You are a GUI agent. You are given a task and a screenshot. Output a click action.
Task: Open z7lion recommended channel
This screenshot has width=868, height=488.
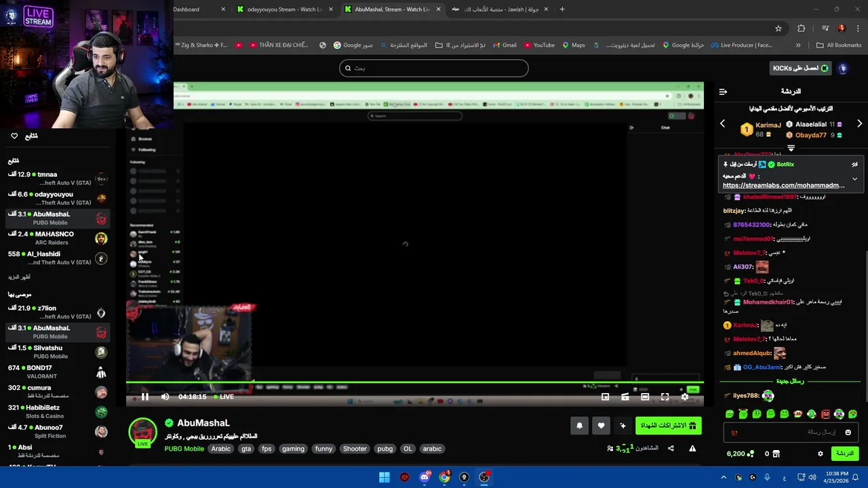(x=58, y=312)
